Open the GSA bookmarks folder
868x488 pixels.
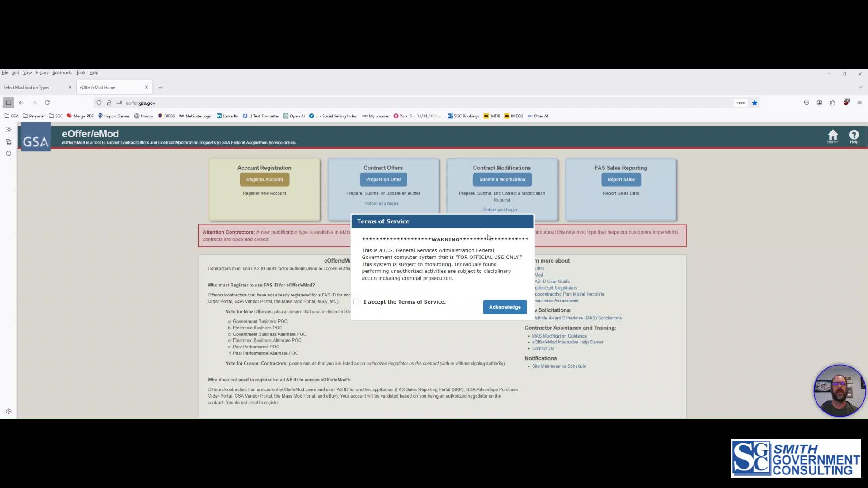point(11,116)
